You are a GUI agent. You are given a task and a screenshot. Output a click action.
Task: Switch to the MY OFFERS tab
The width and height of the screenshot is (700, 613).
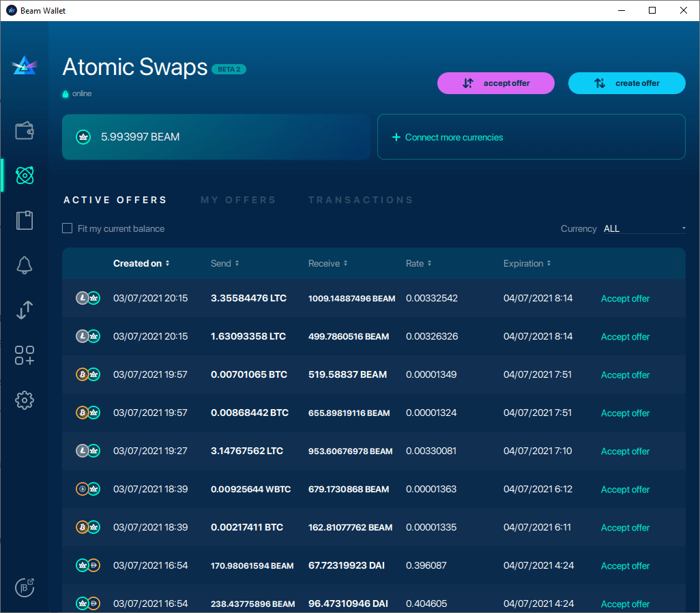click(x=238, y=200)
